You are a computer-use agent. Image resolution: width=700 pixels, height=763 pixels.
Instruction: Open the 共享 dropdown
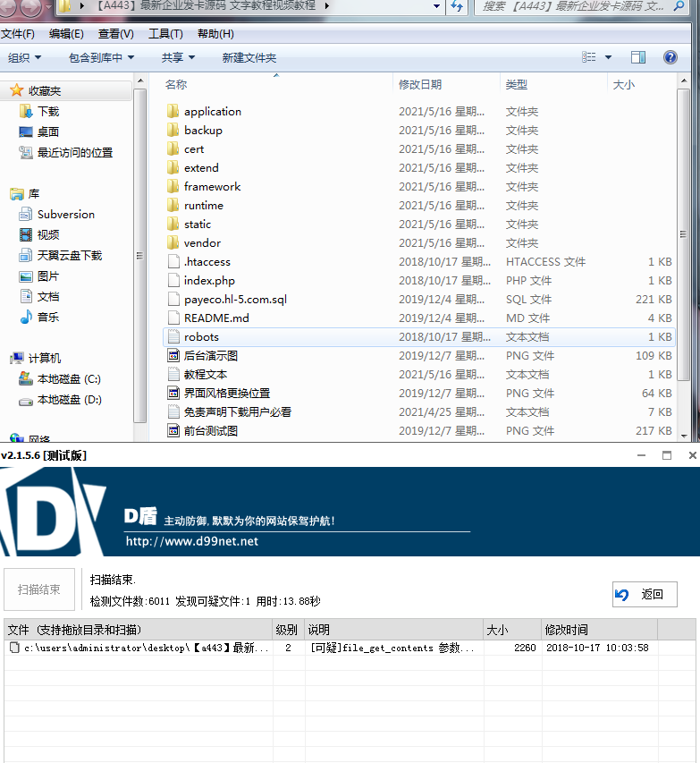click(x=178, y=58)
